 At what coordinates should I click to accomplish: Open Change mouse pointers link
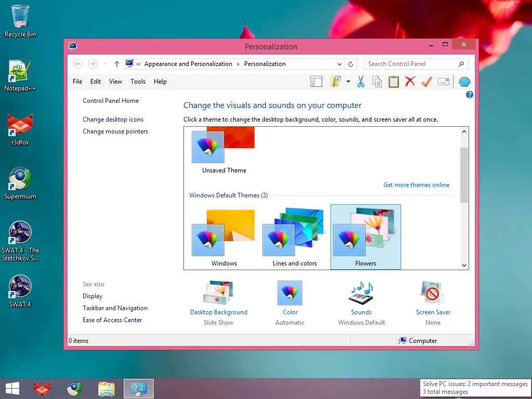(x=115, y=131)
